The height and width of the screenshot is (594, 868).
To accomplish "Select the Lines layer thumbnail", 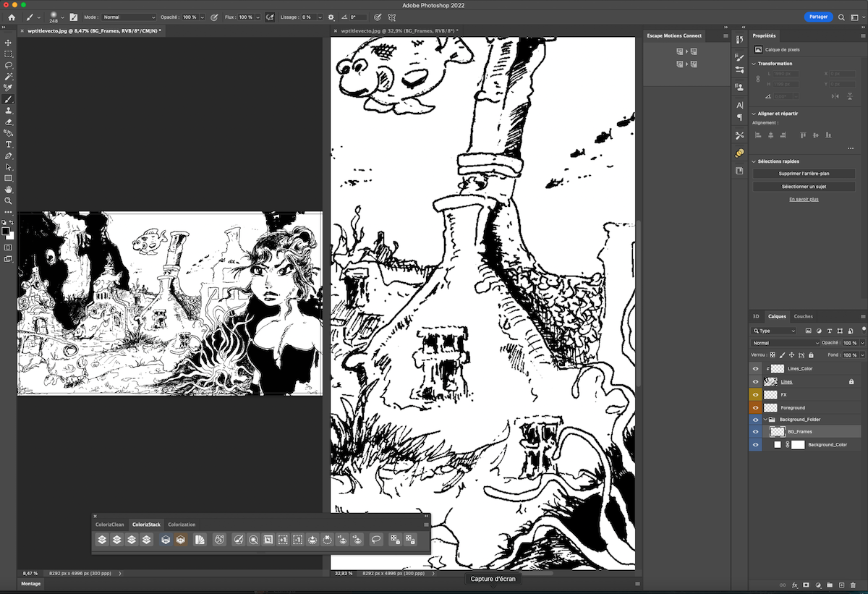I will (x=770, y=381).
